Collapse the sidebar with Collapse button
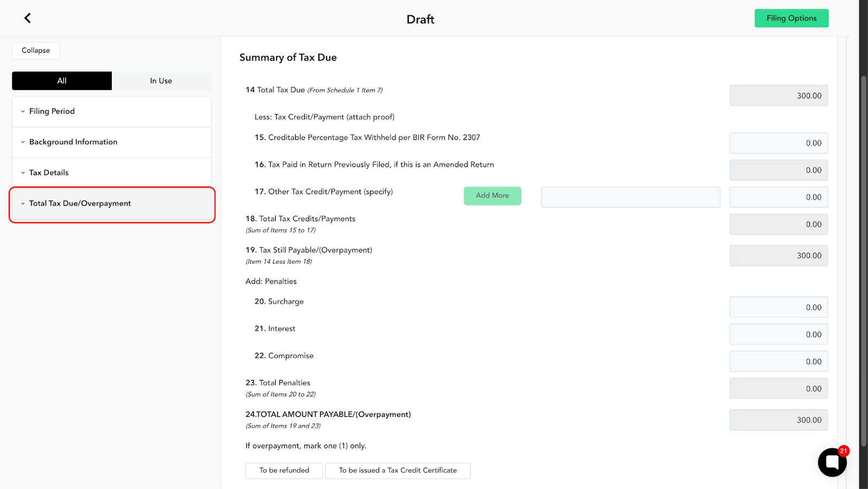Viewport: 868px width, 489px height. coord(36,50)
